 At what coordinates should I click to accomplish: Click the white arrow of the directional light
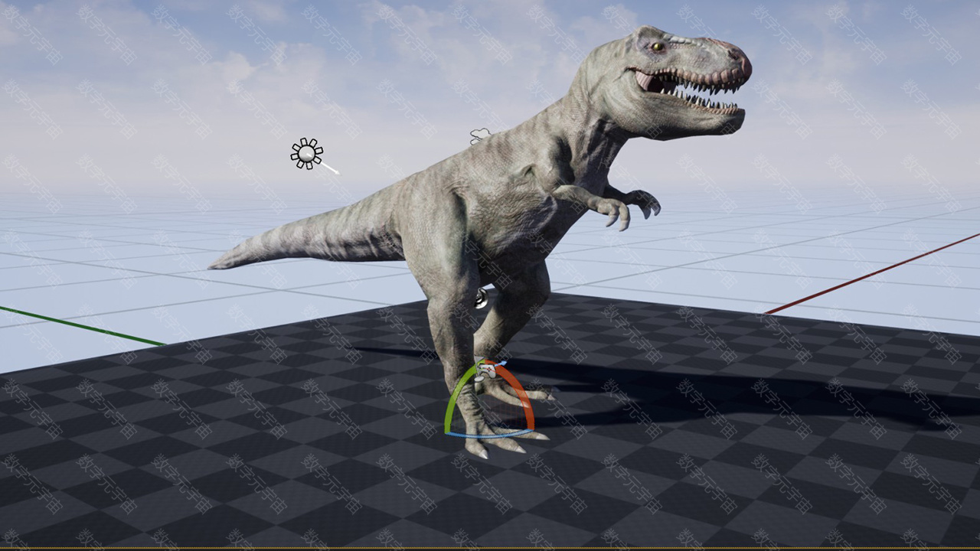(x=329, y=168)
